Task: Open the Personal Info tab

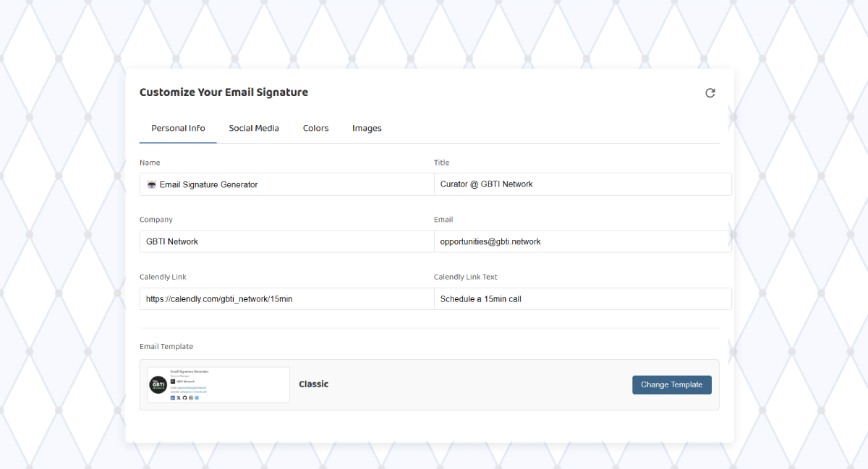Action: (178, 128)
